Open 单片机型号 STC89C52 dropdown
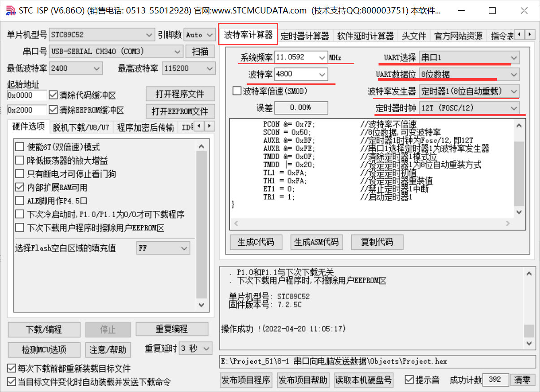The height and width of the screenshot is (392, 540). pos(102,35)
